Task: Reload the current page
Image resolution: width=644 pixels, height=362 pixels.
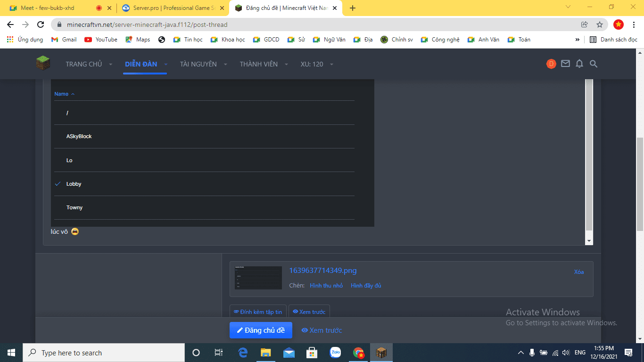Action: (x=41, y=25)
